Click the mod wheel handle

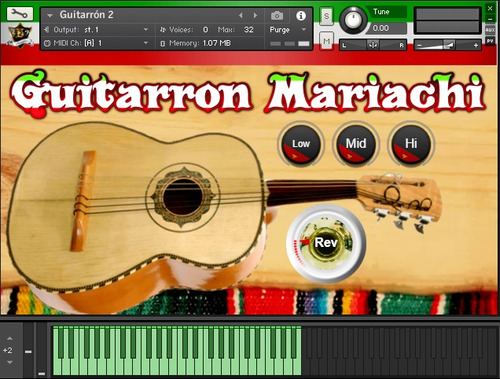coord(42,374)
